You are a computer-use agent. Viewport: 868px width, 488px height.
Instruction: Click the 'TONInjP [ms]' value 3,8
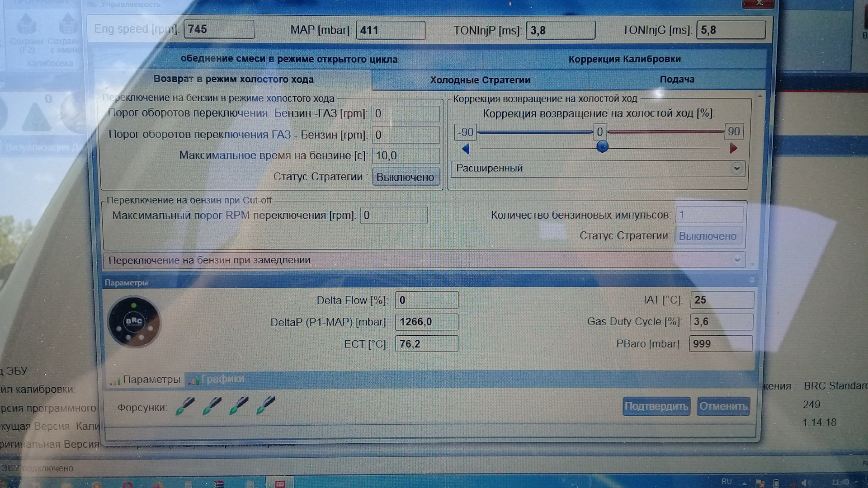click(x=561, y=30)
